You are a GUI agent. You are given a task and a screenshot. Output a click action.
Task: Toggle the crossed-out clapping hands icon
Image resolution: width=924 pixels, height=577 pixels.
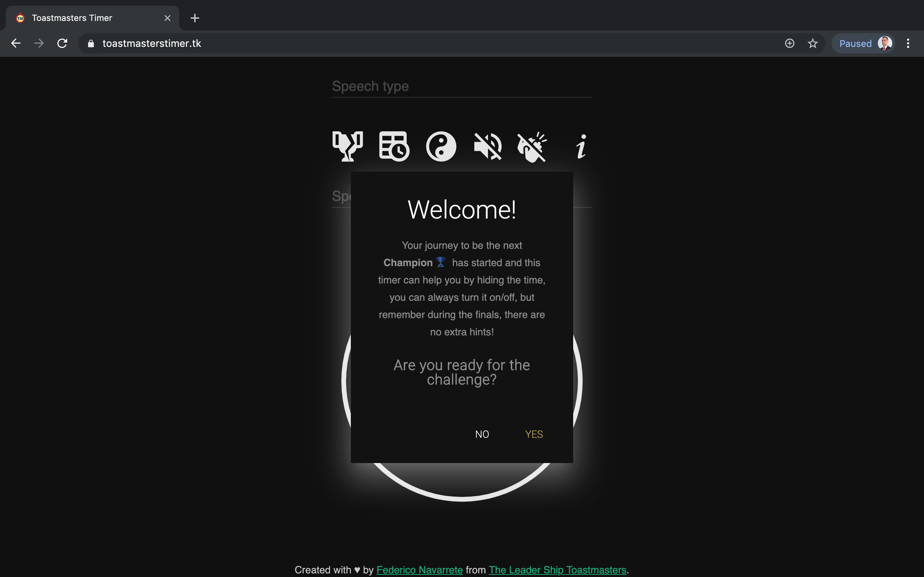pos(532,146)
